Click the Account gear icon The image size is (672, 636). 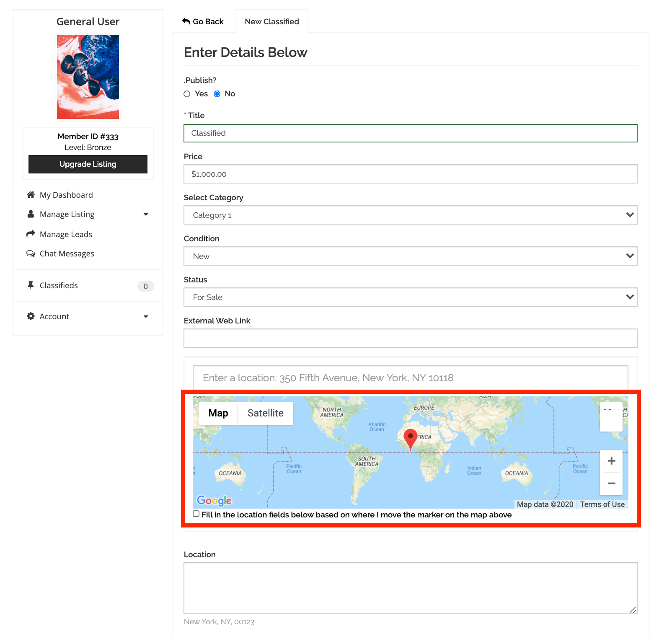[x=30, y=316]
